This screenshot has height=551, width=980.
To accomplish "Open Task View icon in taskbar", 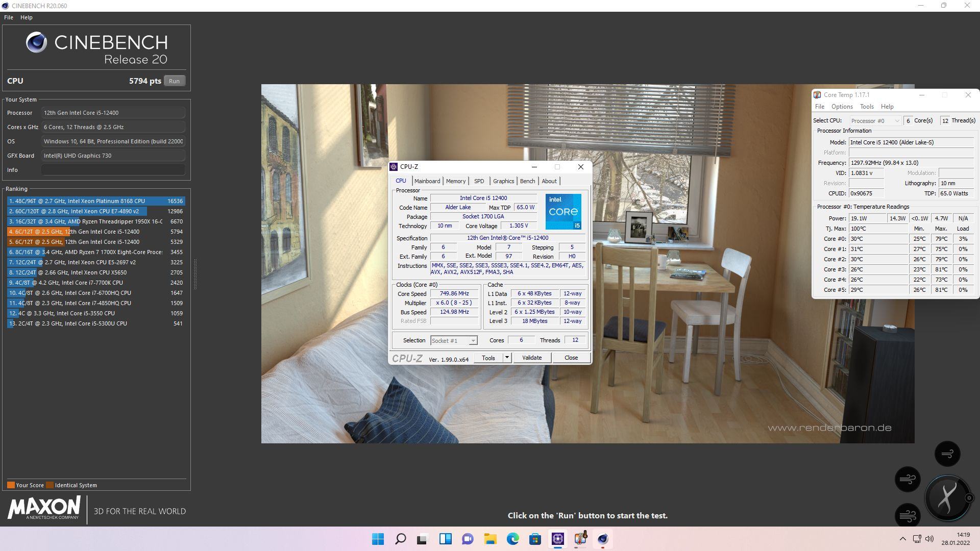I will [422, 539].
